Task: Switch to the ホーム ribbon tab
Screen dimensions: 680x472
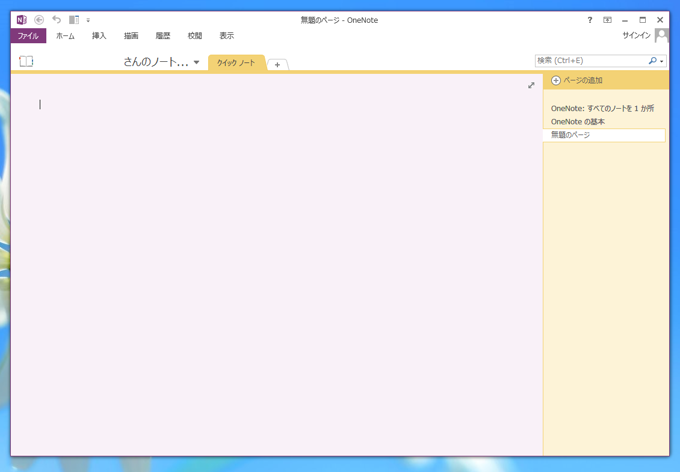Action: click(x=65, y=36)
